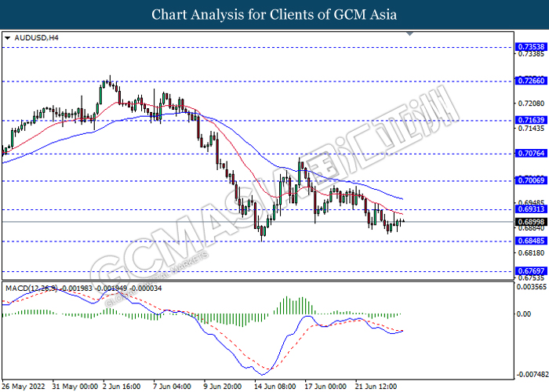Select the 0.67697 price level label
Viewport: 549px width, 392px height.
coord(531,271)
